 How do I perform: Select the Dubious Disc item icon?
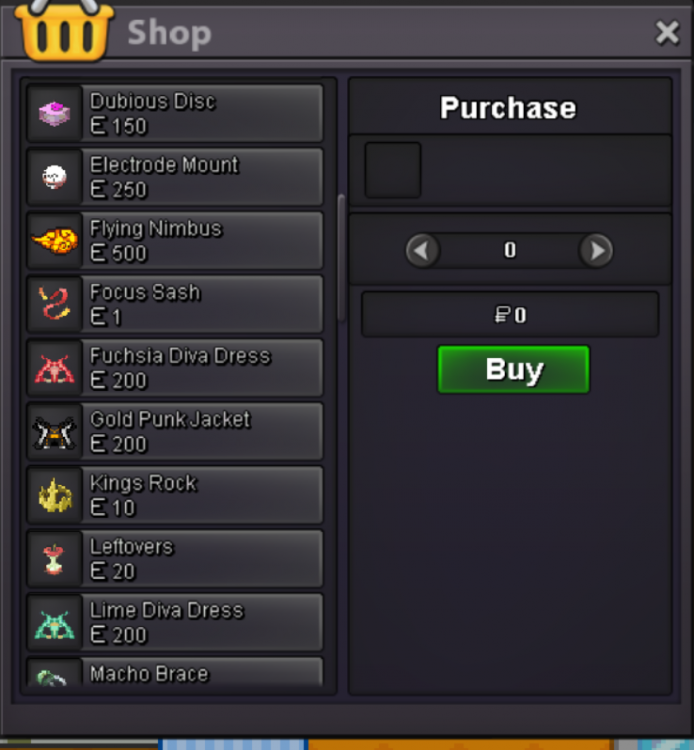(54, 114)
